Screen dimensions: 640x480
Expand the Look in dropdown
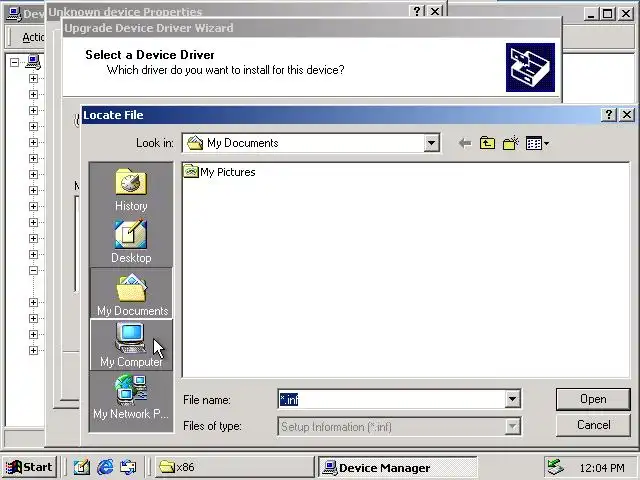(x=431, y=143)
